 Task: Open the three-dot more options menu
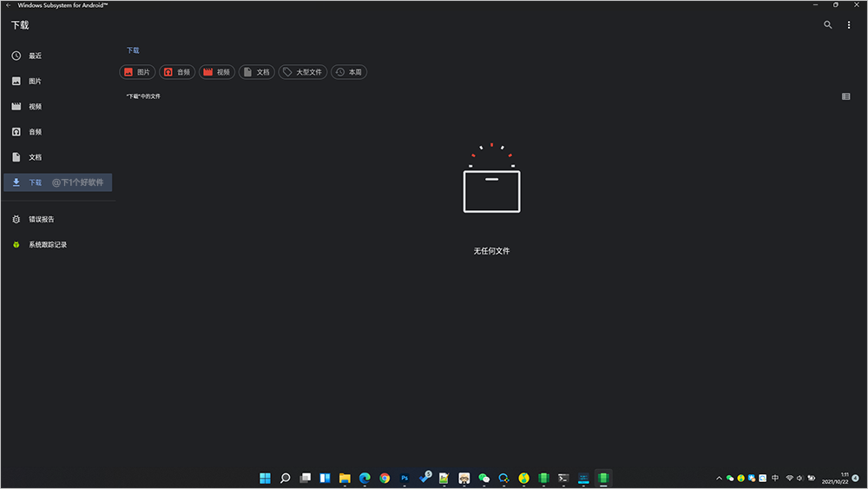tap(849, 25)
